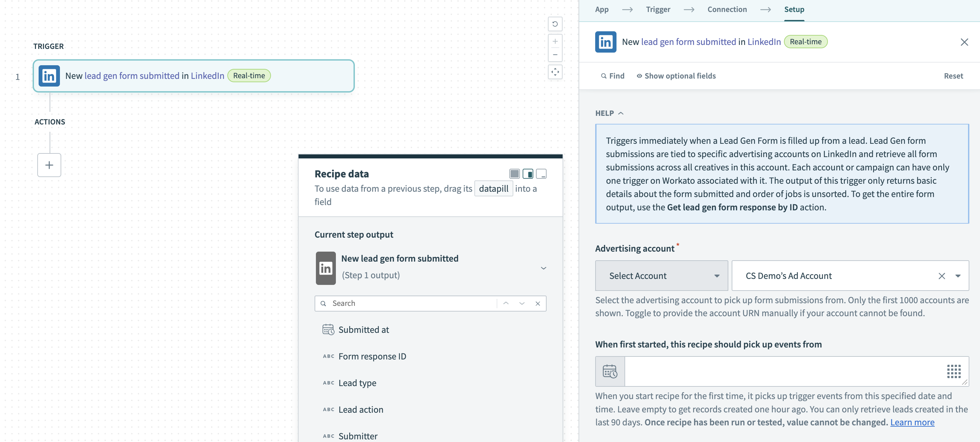980x442 pixels.
Task: Go to the Connection tab
Action: [727, 10]
